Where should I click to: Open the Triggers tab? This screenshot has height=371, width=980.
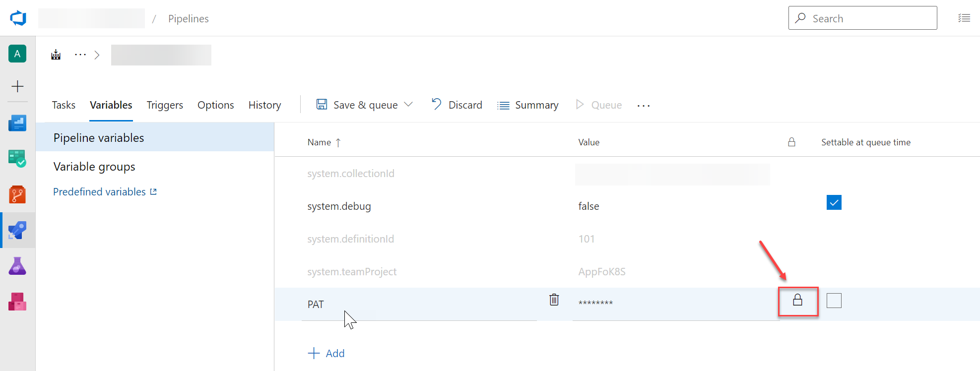point(165,105)
